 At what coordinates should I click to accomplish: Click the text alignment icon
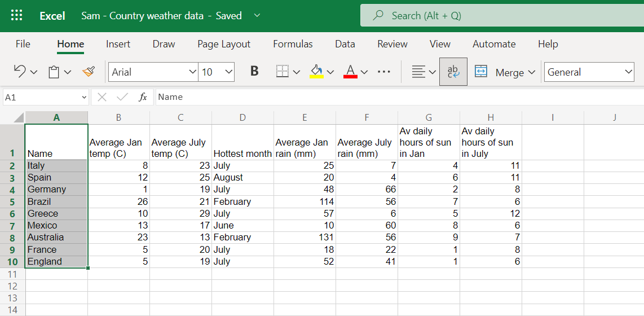pos(418,72)
